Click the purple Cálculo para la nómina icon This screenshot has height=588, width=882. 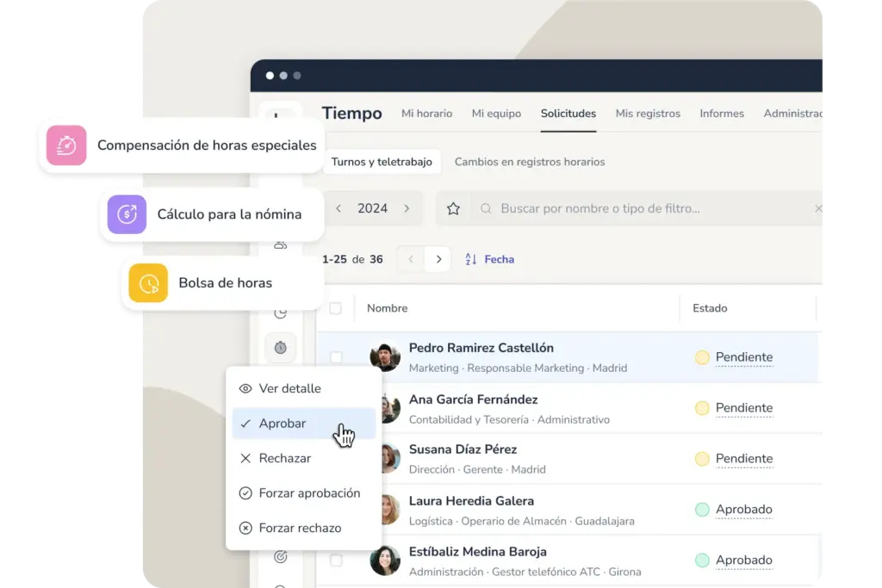(127, 214)
